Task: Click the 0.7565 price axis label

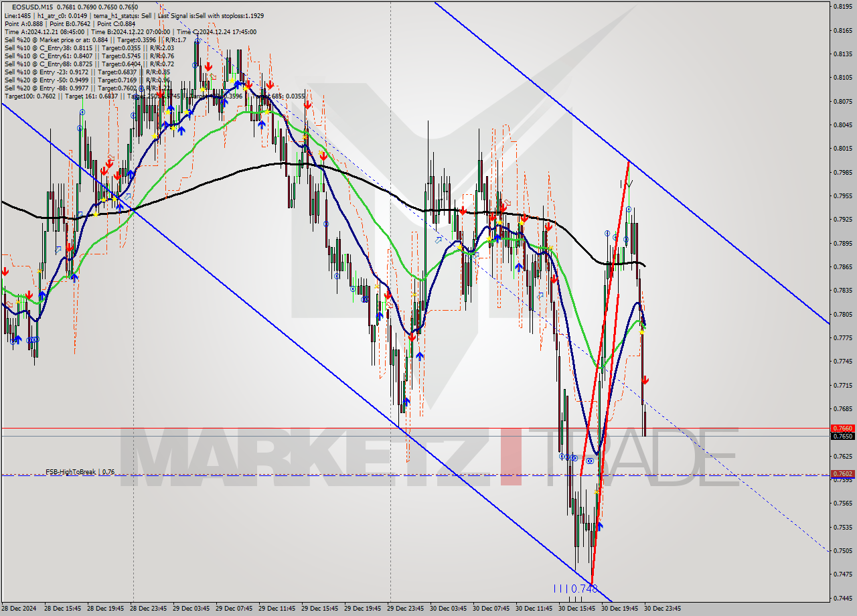Action: click(x=843, y=504)
